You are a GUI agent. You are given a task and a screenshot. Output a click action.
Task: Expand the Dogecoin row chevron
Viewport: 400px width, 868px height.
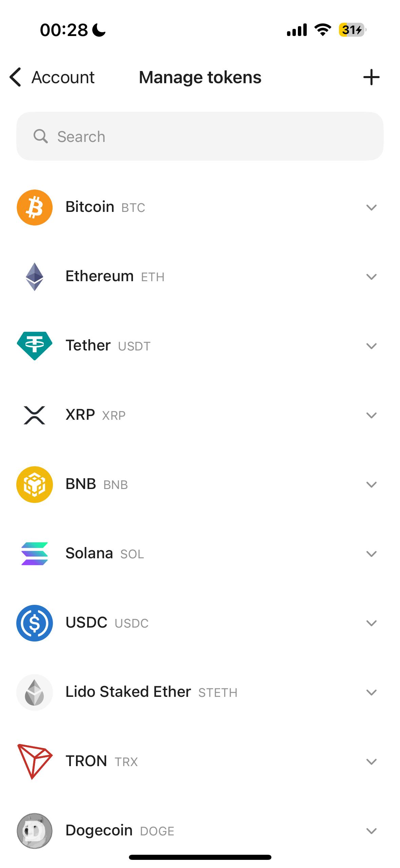[372, 831]
